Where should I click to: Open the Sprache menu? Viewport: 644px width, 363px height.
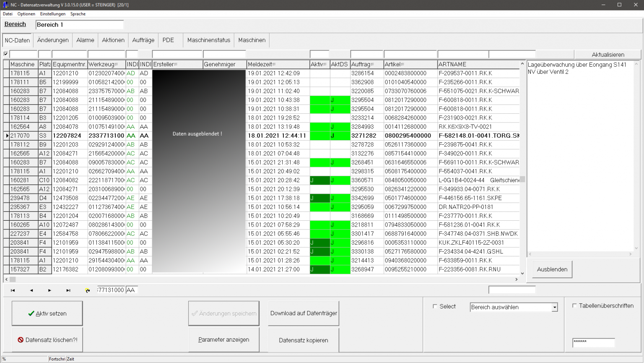pyautogui.click(x=78, y=14)
